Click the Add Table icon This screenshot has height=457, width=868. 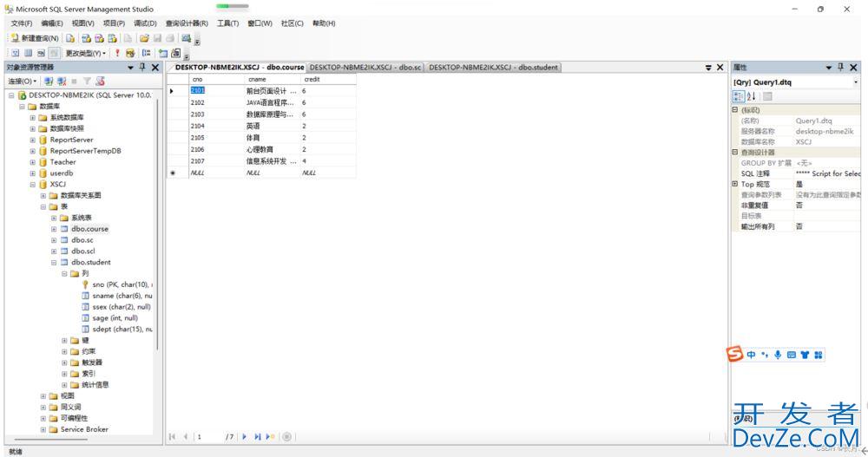pyautogui.click(x=163, y=53)
